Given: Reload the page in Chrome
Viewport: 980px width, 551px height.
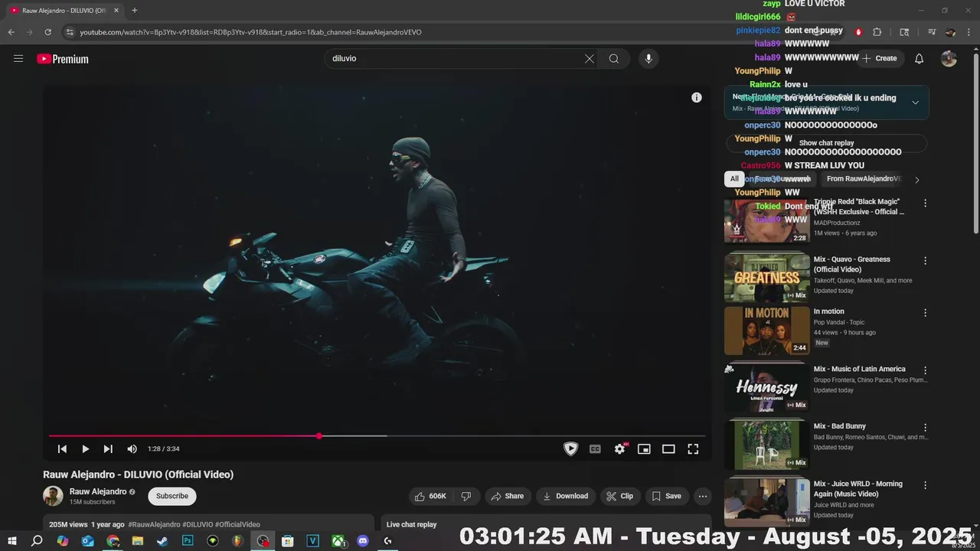Looking at the screenshot, I should point(47,32).
